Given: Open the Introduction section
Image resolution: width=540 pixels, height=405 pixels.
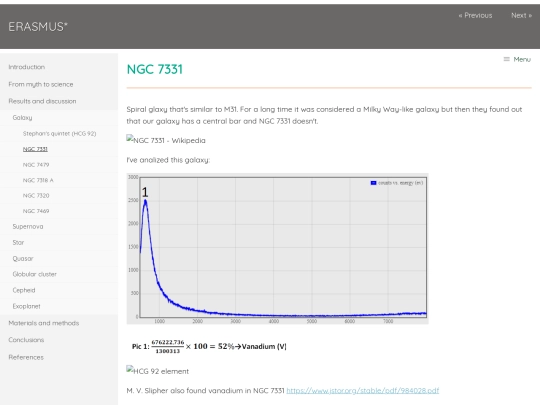Looking at the screenshot, I should tap(27, 67).
